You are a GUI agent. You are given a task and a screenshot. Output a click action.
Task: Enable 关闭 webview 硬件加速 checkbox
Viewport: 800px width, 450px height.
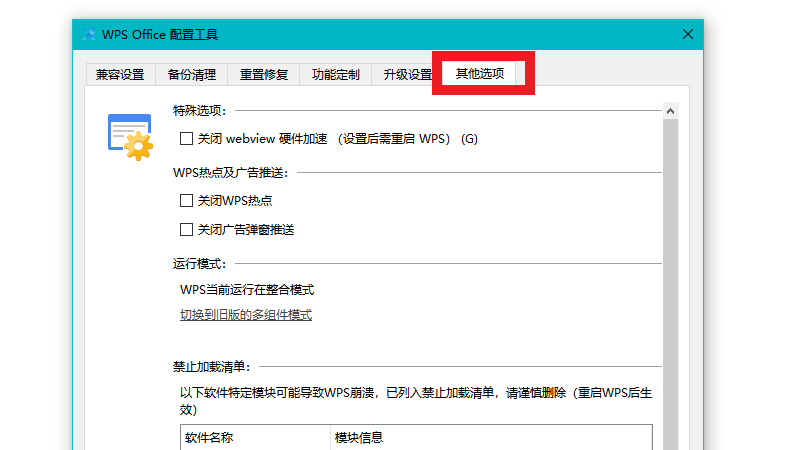click(x=186, y=139)
